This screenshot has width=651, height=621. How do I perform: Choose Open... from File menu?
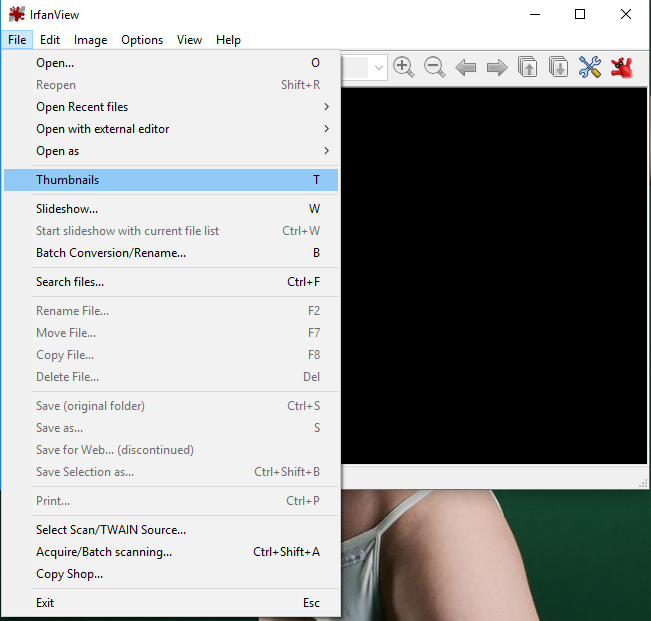[171, 63]
